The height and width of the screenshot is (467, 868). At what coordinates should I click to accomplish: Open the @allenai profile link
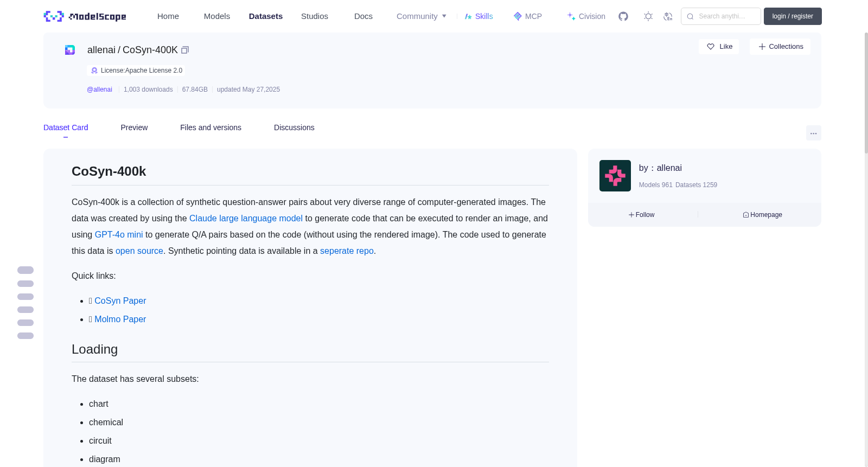point(99,89)
